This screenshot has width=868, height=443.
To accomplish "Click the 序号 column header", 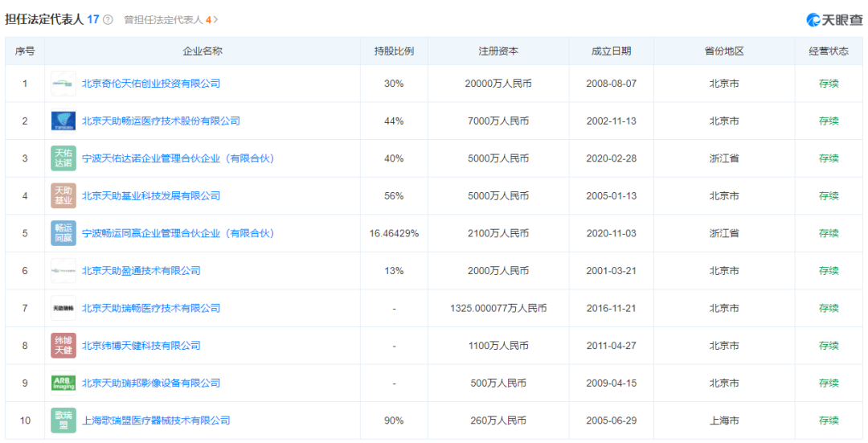I will [25, 51].
